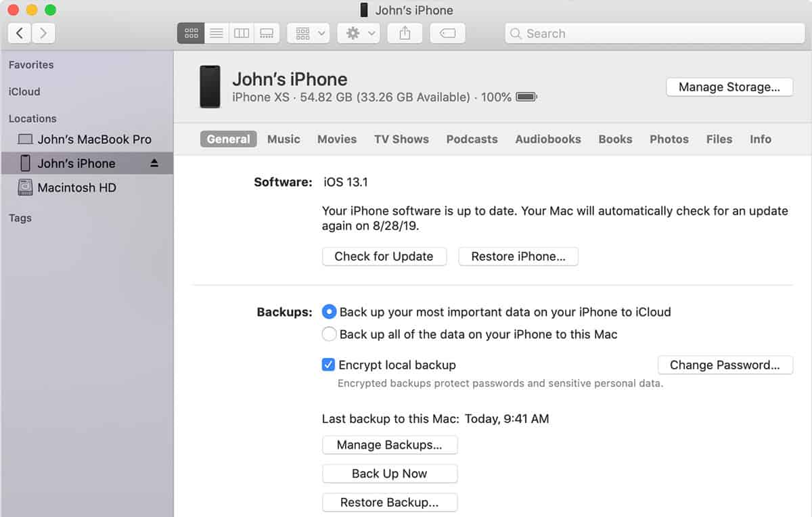Click the Macintosh HD disk icon
Image resolution: width=812 pixels, height=517 pixels.
point(25,187)
